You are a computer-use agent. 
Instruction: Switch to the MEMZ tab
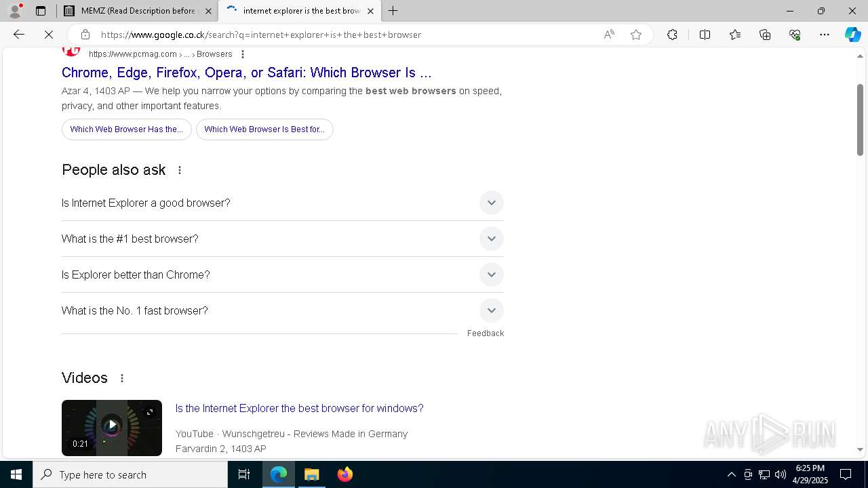pos(138,11)
